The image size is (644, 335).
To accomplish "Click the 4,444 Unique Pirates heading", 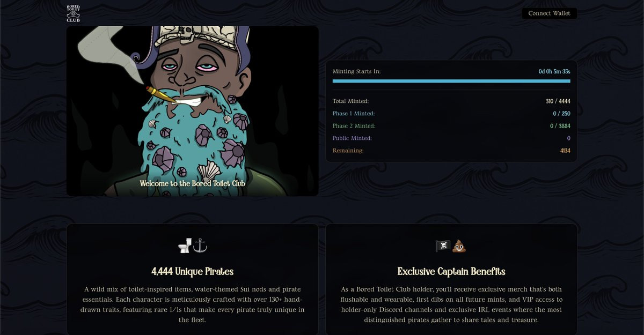I will click(192, 272).
